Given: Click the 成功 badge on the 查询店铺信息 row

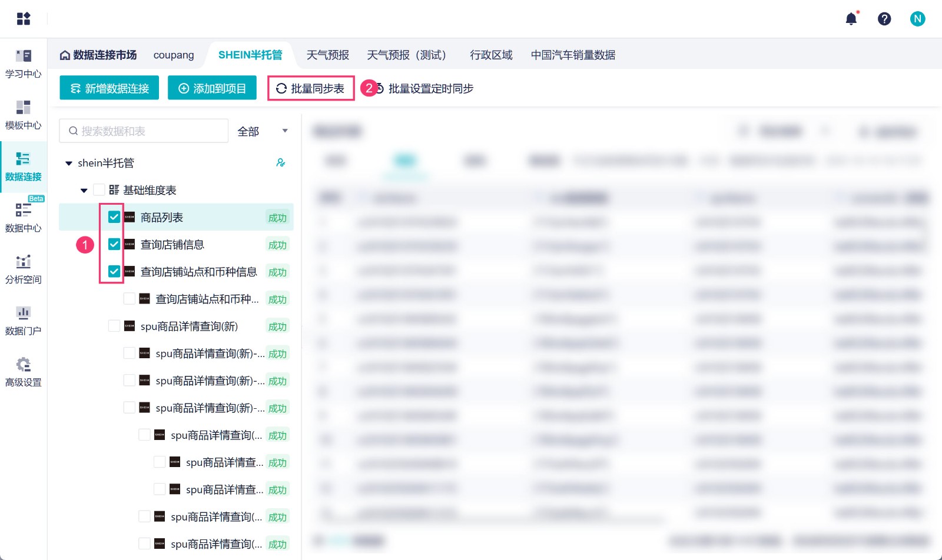Looking at the screenshot, I should click(x=277, y=245).
